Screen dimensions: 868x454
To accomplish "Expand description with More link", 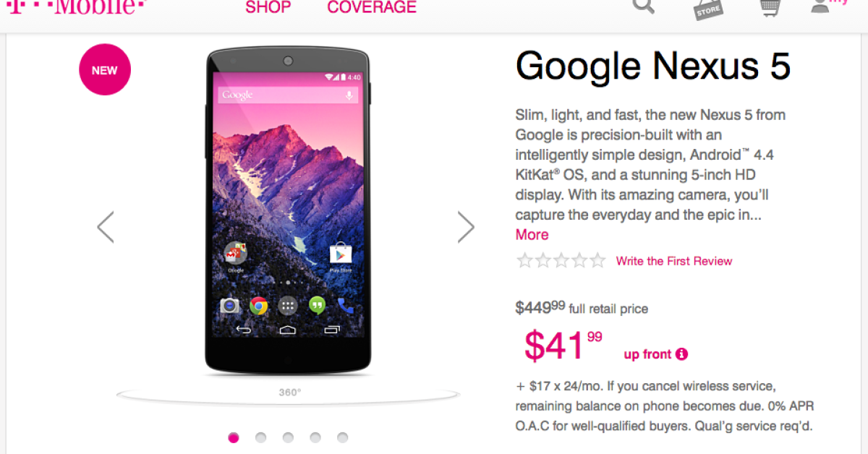I will (532, 235).
